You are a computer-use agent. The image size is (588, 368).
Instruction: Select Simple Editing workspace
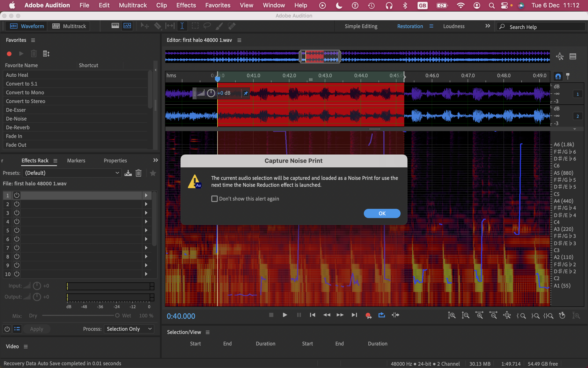point(361,26)
